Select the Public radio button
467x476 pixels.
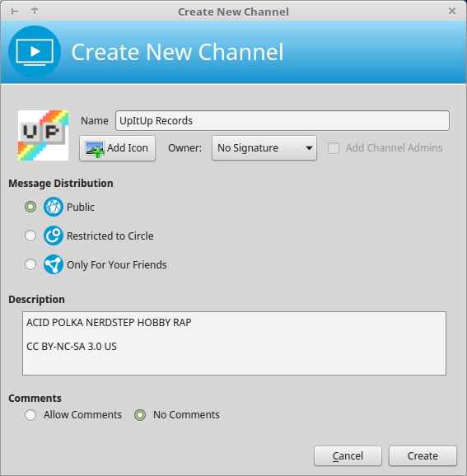[30, 207]
